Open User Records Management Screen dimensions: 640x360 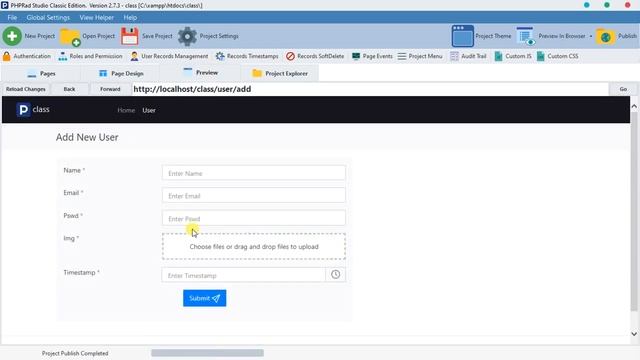point(169,56)
